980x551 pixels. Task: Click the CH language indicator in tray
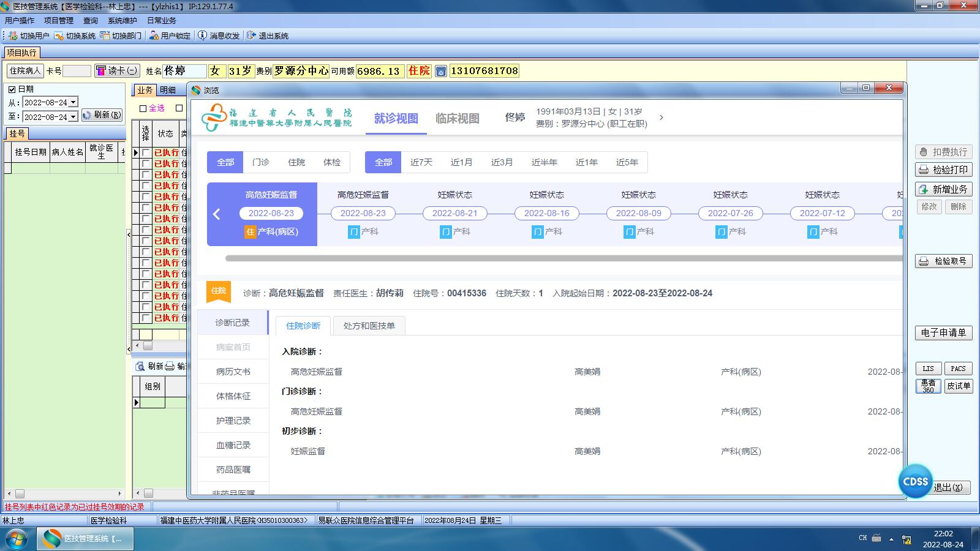pyautogui.click(x=863, y=538)
